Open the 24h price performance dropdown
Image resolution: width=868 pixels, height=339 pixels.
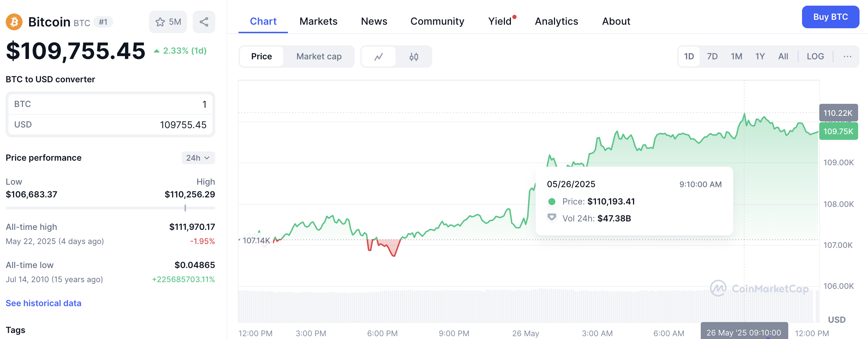pyautogui.click(x=198, y=158)
